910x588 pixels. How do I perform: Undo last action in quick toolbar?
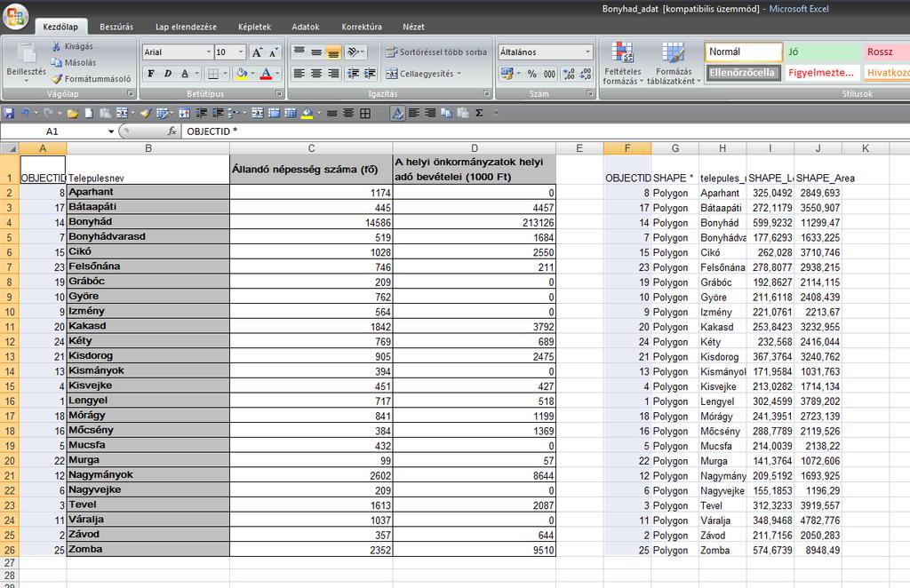click(x=25, y=113)
